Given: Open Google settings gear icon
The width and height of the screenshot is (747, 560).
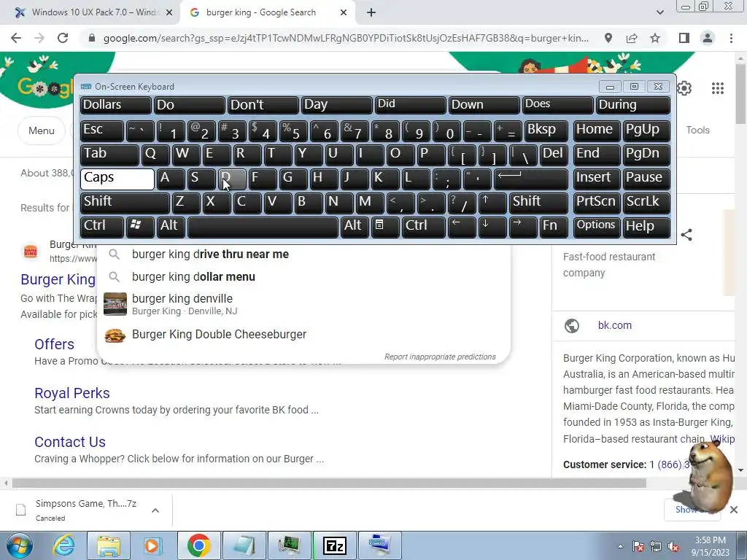Looking at the screenshot, I should (684, 88).
